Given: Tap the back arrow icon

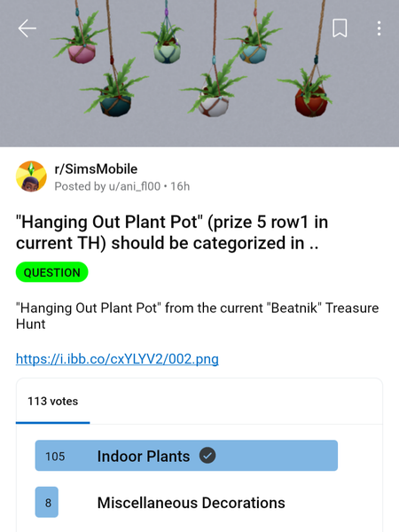Looking at the screenshot, I should click(x=27, y=28).
